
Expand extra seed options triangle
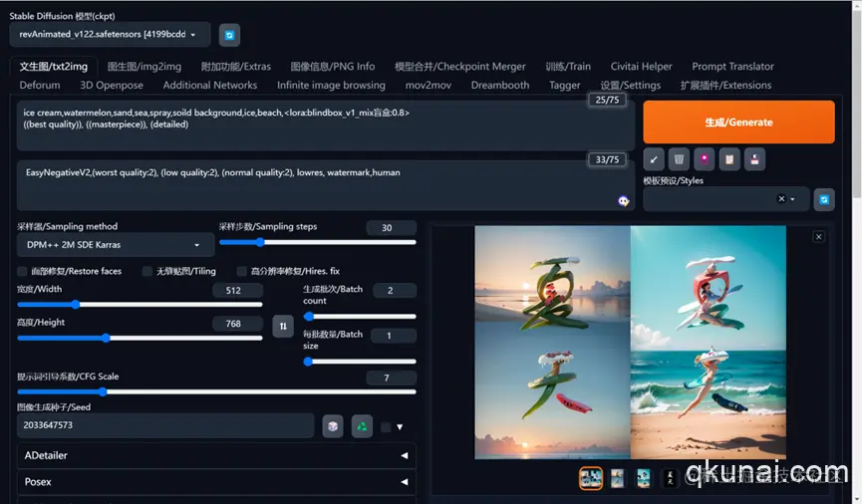tap(400, 427)
